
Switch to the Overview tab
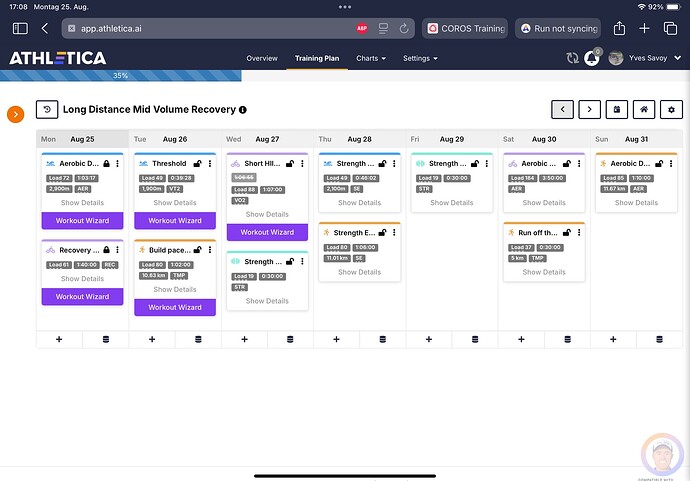[x=262, y=58]
